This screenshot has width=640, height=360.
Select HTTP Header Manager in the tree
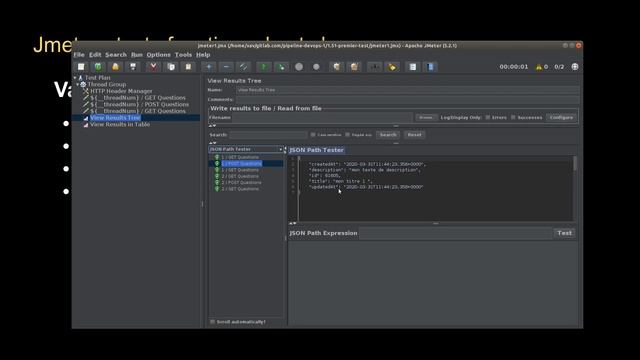(x=121, y=91)
